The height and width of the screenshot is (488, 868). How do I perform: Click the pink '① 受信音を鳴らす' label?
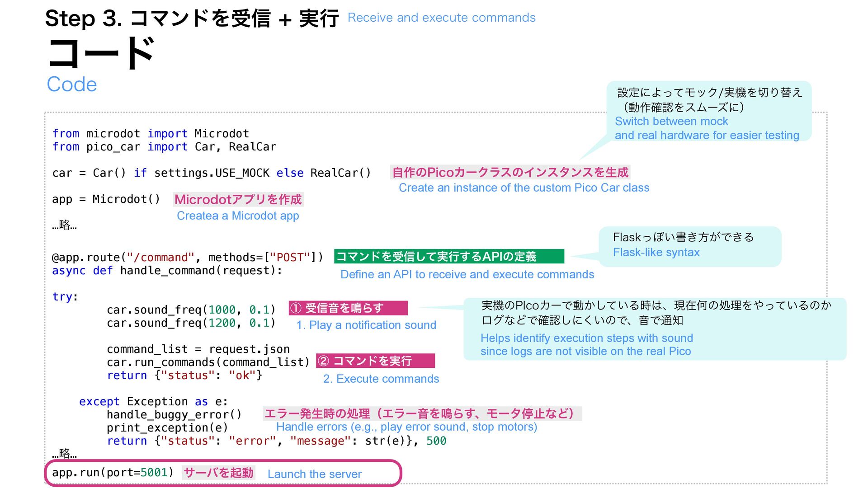(x=348, y=308)
